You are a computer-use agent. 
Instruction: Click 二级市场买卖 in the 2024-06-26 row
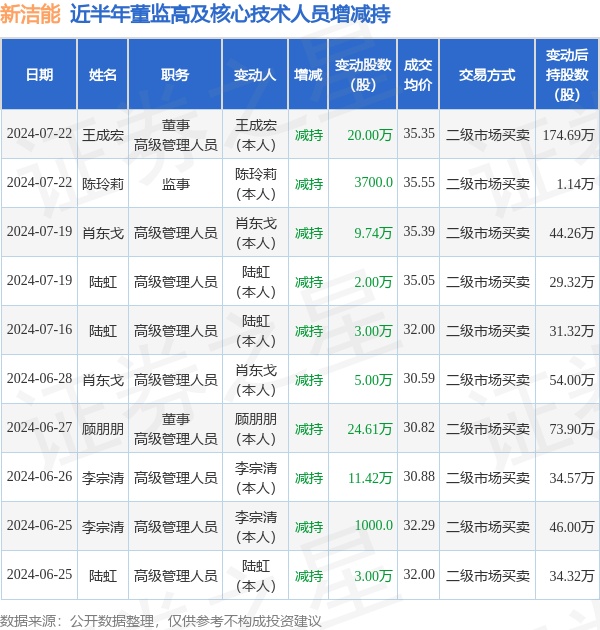tap(487, 478)
